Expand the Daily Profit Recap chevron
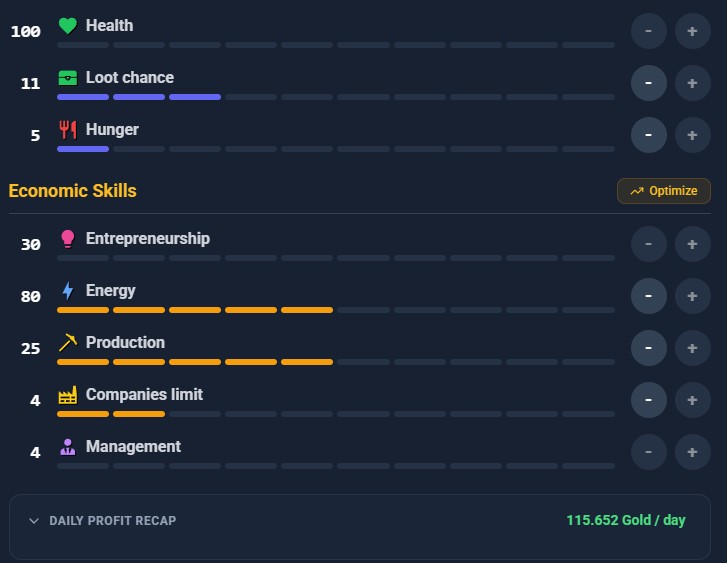 [x=34, y=520]
